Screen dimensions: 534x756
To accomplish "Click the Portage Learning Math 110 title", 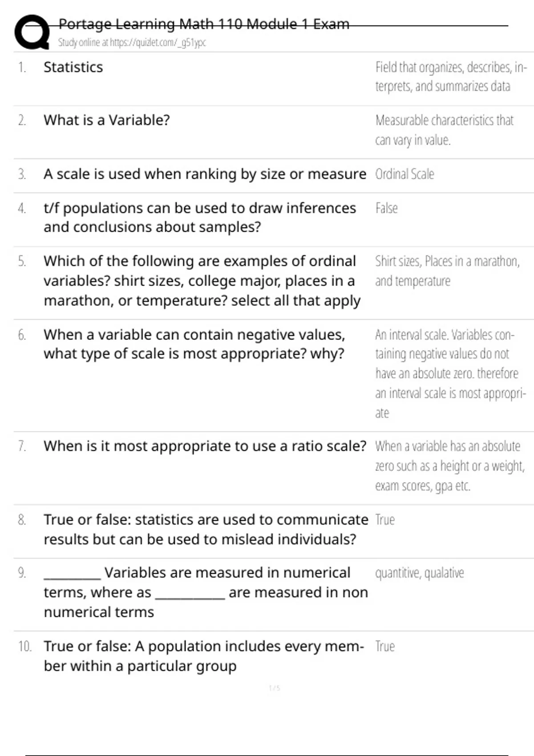I will [204, 24].
